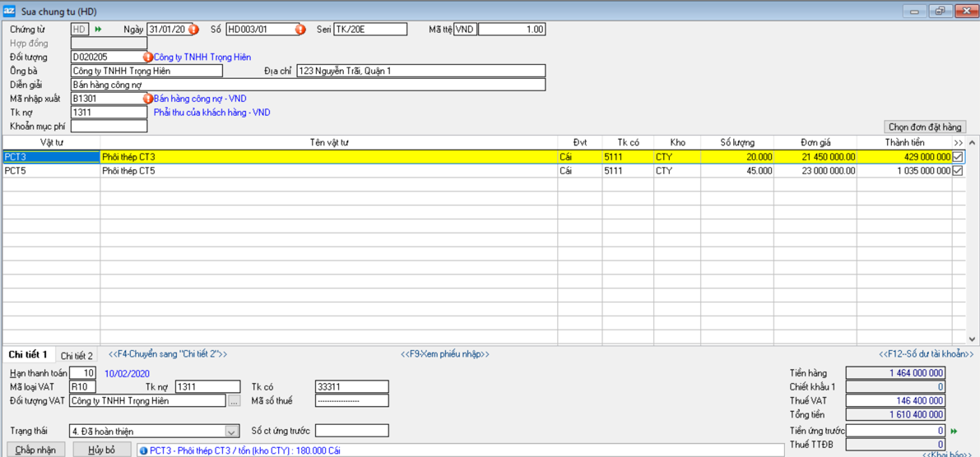Click the blue info icon in status bar
This screenshot has width=980, height=457.
(x=143, y=450)
